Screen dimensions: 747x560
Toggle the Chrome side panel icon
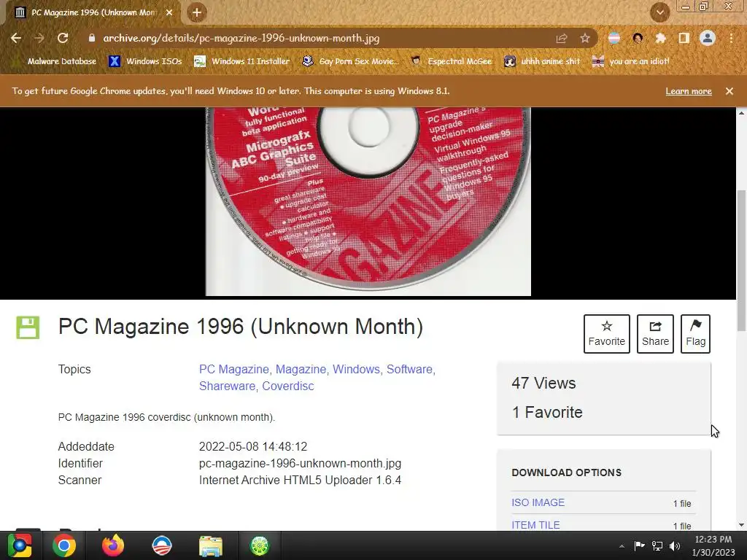[x=684, y=38]
